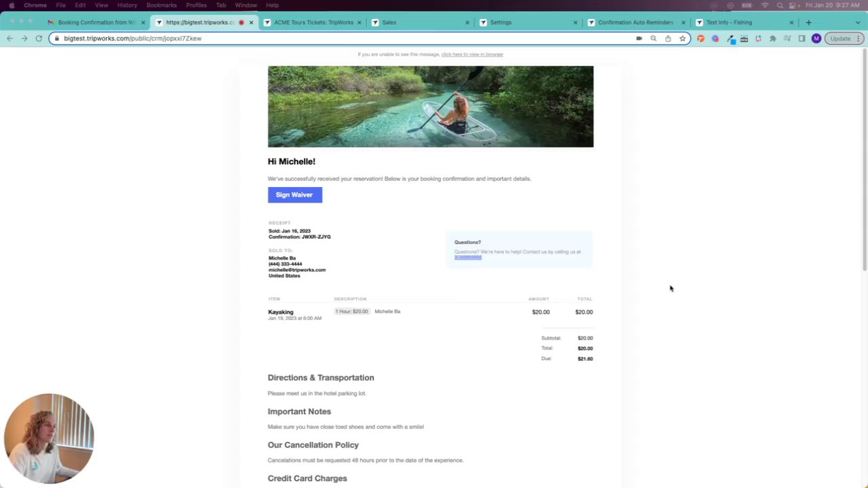Open the View menu
Screen dimensions: 868x488
pyautogui.click(x=101, y=5)
